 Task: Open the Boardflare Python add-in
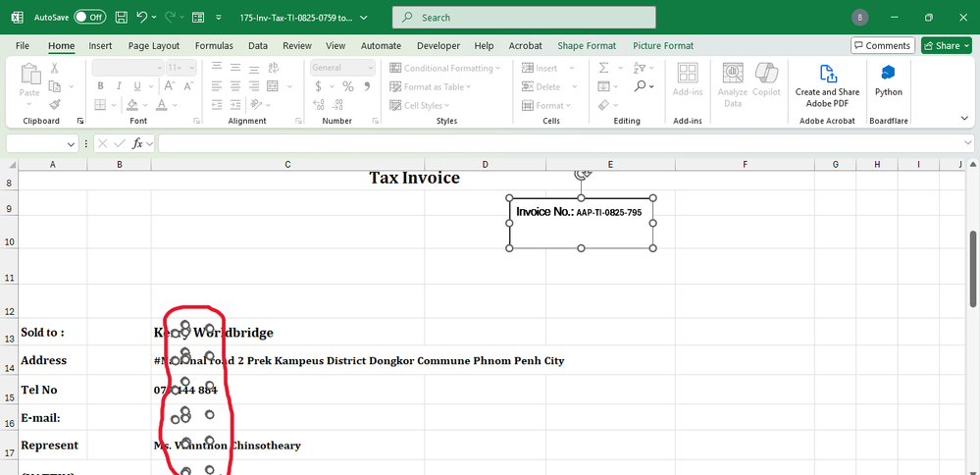click(x=888, y=75)
